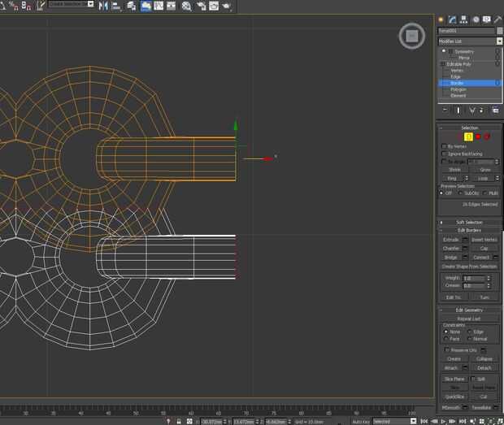The height and width of the screenshot is (425, 504).
Task: Click the Weight spinner arrows
Action: 489,278
